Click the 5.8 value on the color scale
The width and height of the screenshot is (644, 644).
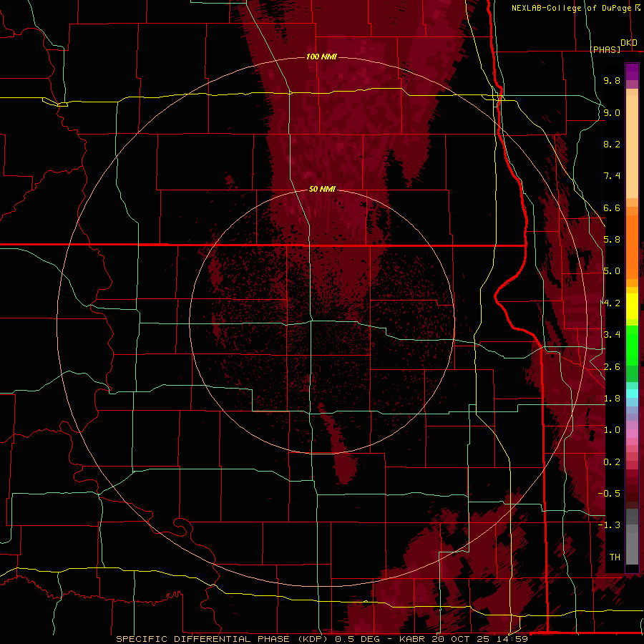click(612, 240)
